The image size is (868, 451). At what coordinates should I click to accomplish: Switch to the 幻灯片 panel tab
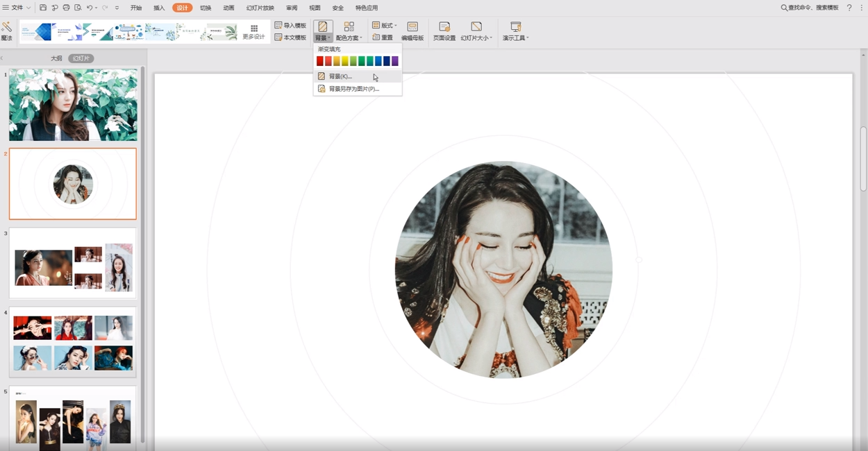click(x=81, y=58)
